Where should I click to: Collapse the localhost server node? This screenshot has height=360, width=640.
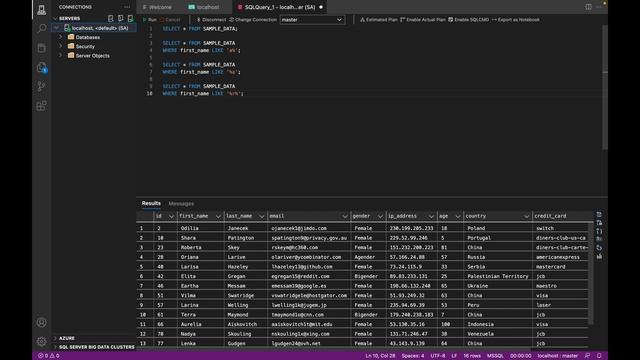pos(56,28)
